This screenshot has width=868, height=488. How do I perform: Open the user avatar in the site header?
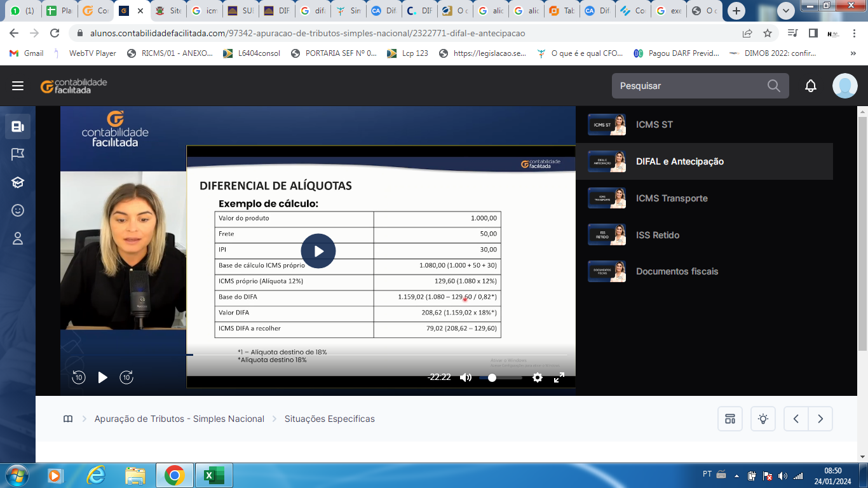pos(845,86)
